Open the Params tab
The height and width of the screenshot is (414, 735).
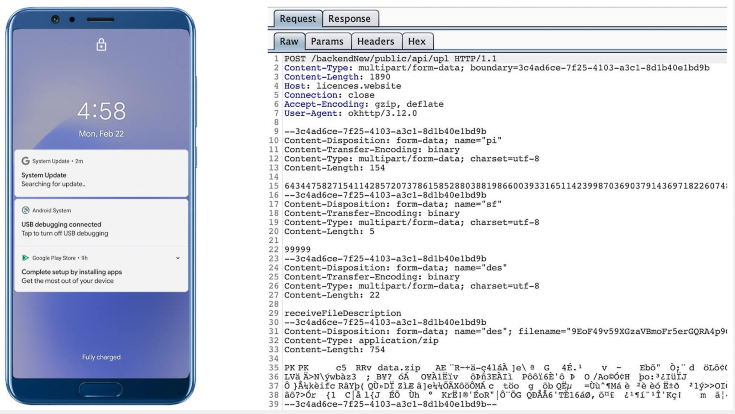pos(327,41)
